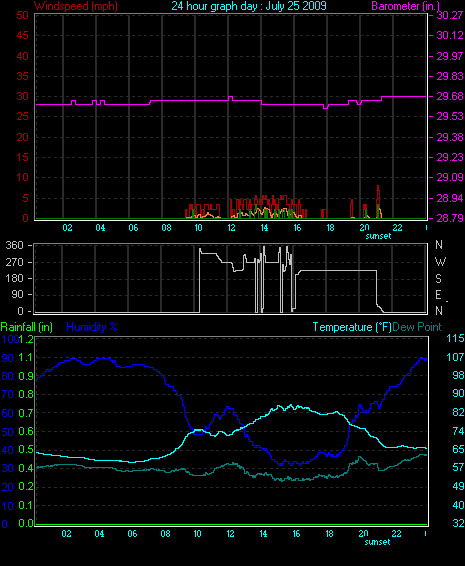Select the Humidity % legend label
The height and width of the screenshot is (566, 465).
coord(92,327)
